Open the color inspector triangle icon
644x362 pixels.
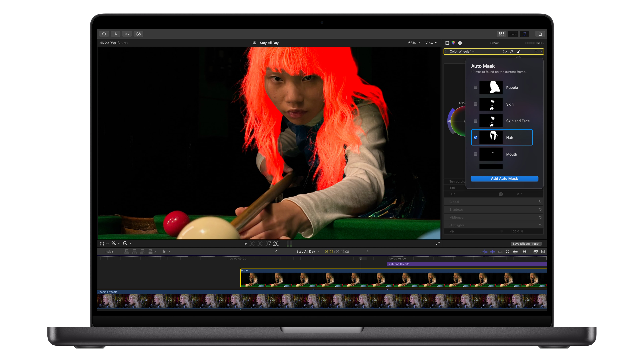[x=453, y=43]
